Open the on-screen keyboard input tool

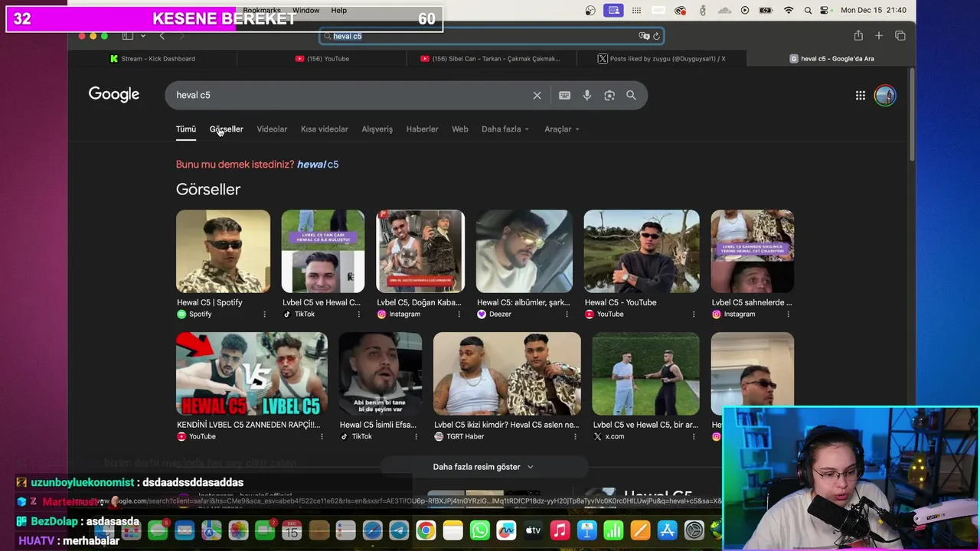tap(564, 96)
